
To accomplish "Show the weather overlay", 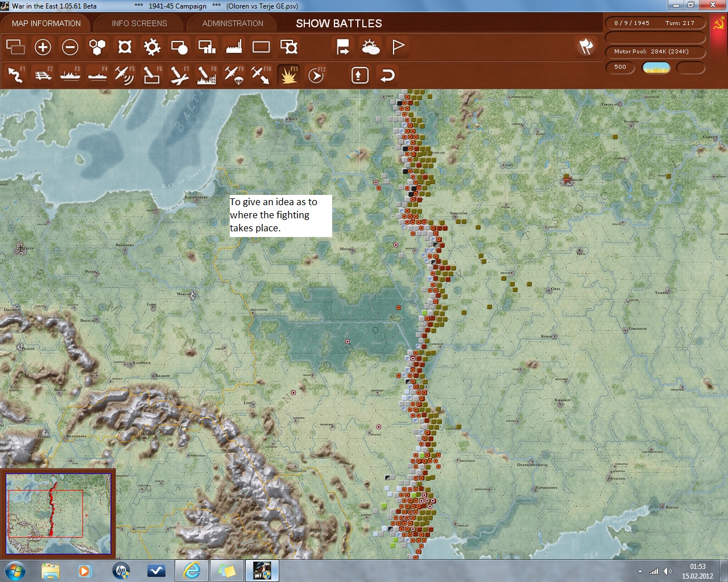I will point(370,47).
